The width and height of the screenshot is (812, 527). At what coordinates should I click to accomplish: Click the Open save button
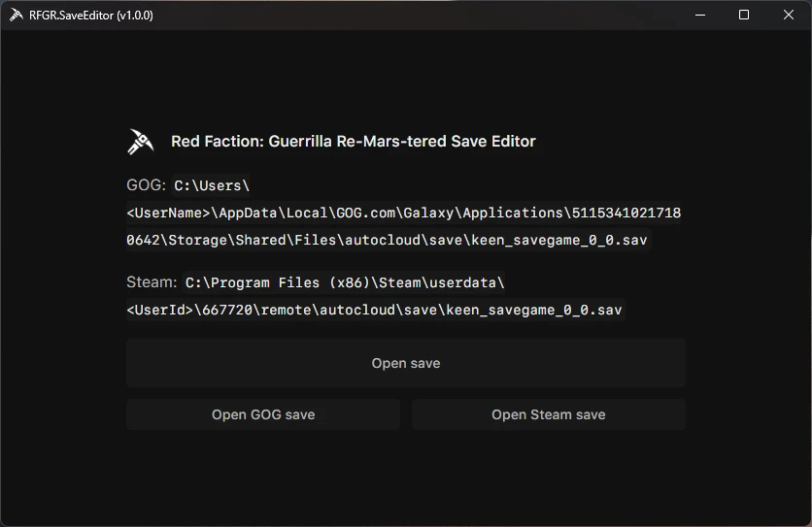tap(406, 363)
